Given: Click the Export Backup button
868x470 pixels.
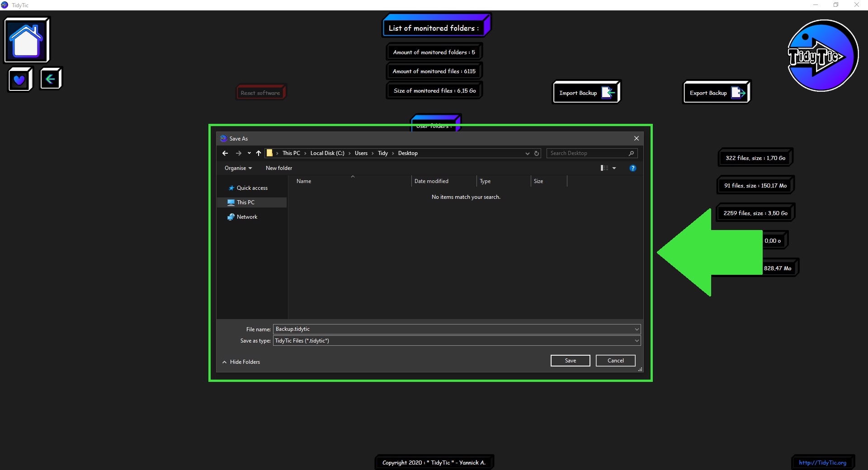Looking at the screenshot, I should [x=717, y=92].
